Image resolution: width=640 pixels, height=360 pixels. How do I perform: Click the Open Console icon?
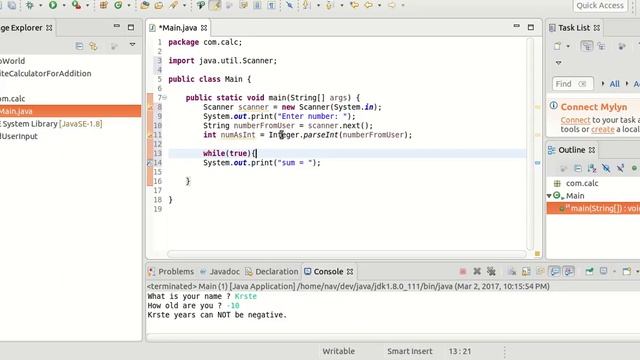(x=627, y=271)
